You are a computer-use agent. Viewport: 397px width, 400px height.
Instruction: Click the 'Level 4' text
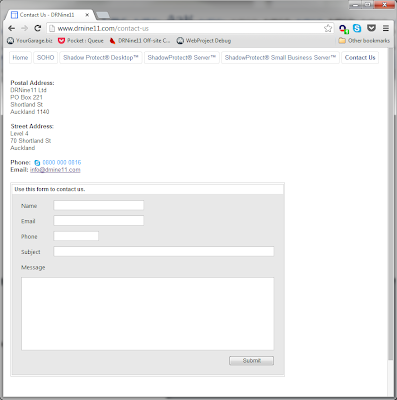pyautogui.click(x=19, y=134)
